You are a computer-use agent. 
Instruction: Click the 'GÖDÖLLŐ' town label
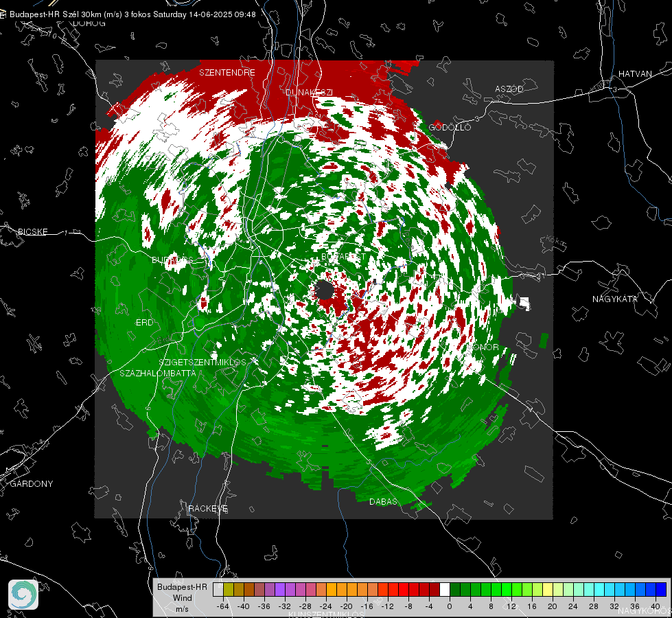pyautogui.click(x=450, y=127)
